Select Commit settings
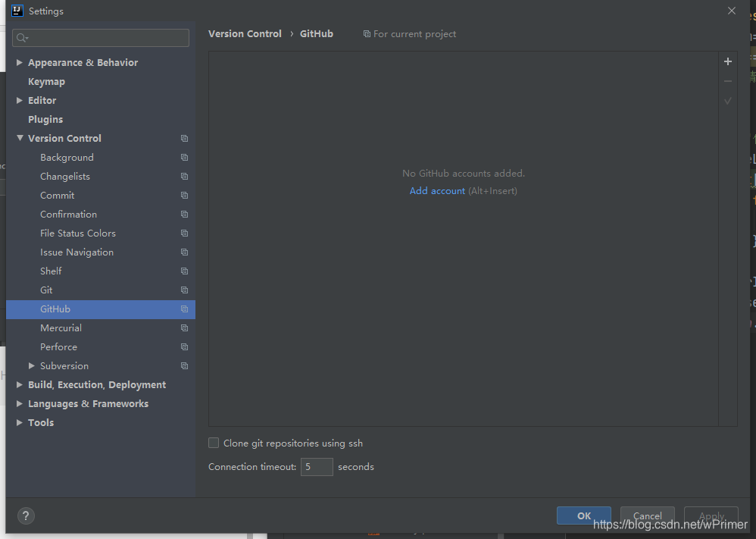This screenshot has height=539, width=756. 58,195
